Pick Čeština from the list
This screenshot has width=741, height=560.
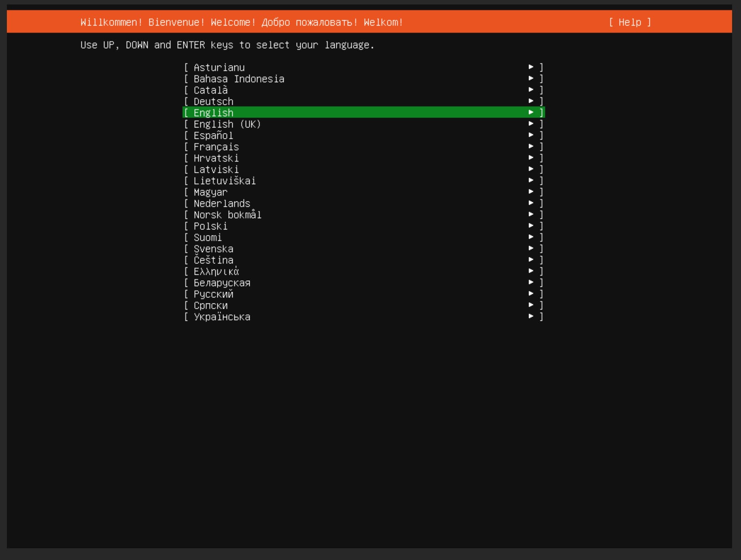363,260
